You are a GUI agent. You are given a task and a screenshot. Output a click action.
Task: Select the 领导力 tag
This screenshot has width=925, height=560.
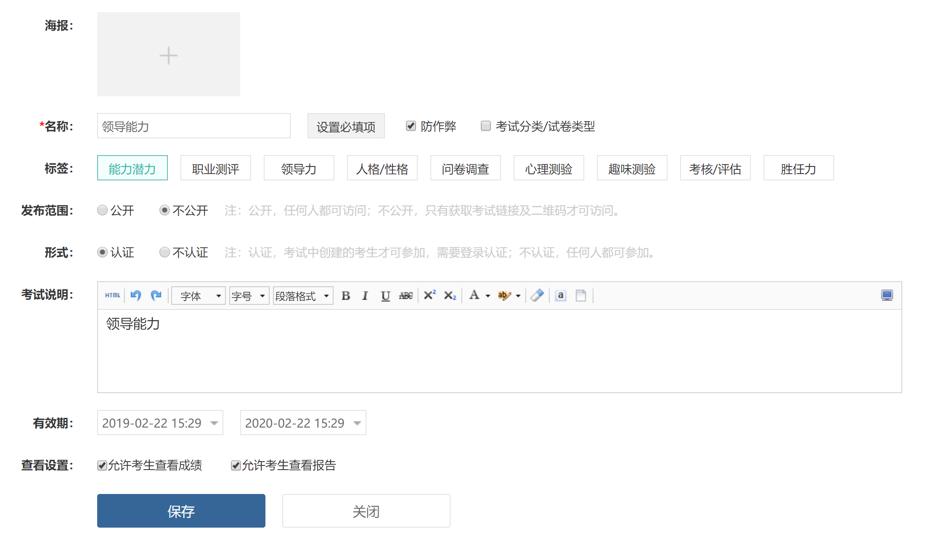pos(299,168)
